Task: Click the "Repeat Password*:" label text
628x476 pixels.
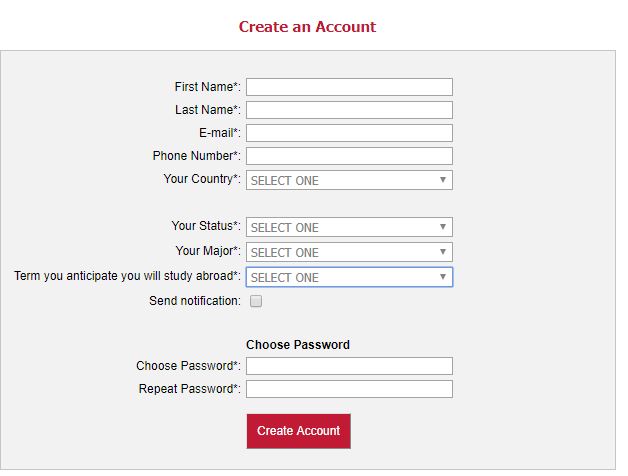Action: 189,389
